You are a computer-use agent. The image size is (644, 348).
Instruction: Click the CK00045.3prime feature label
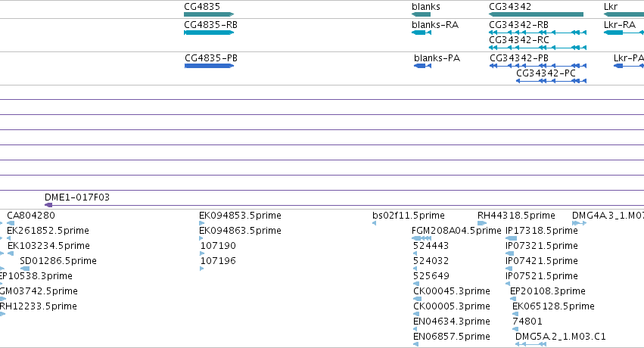coord(451,291)
